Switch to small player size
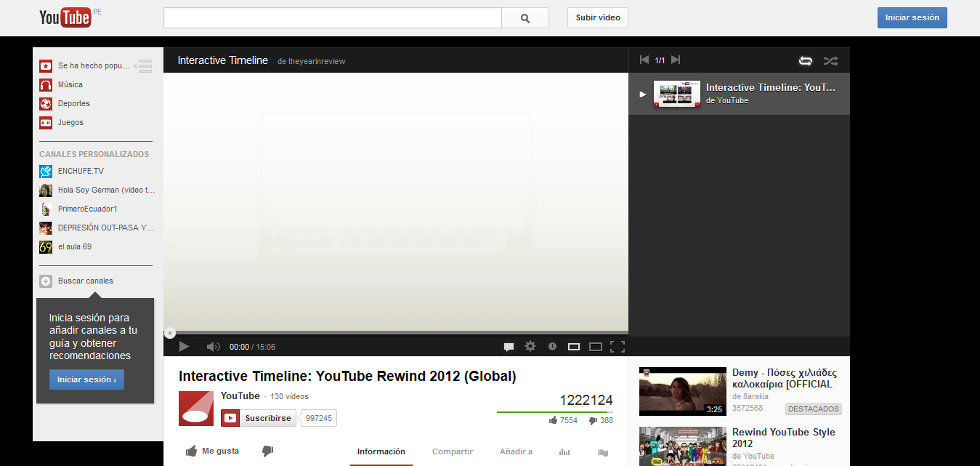This screenshot has width=980, height=466. click(573, 347)
